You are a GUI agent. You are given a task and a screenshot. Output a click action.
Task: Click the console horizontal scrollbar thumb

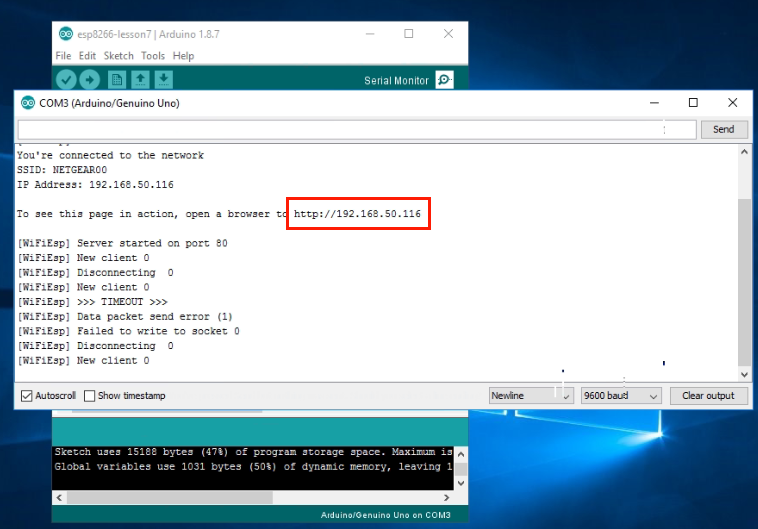click(x=170, y=498)
